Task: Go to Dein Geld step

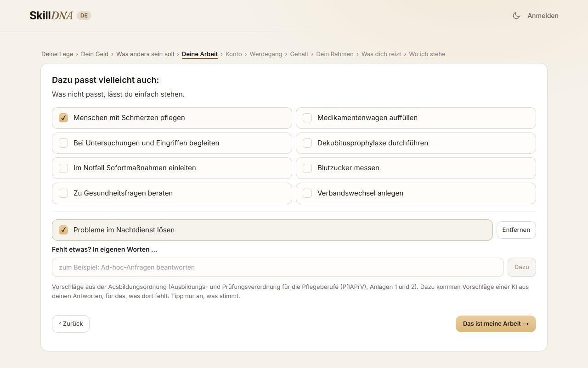Action: 95,54
